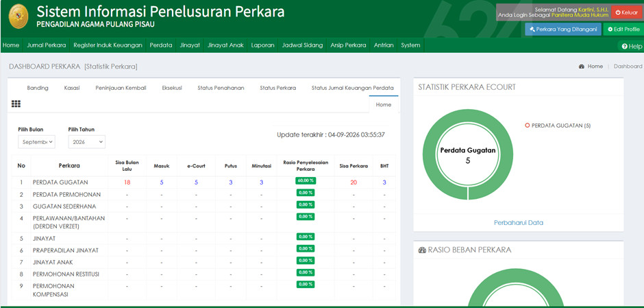Open the Register Induk Keuangan menu
644x308 pixels.
pyautogui.click(x=108, y=45)
